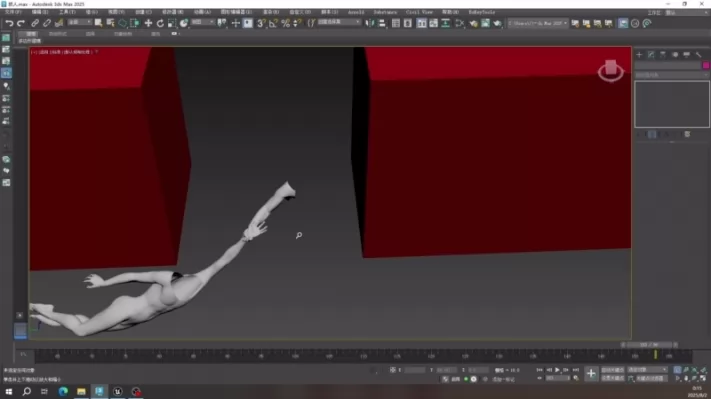This screenshot has height=399, width=711.
Task: Click the Play Animation button
Action: pyautogui.click(x=557, y=370)
